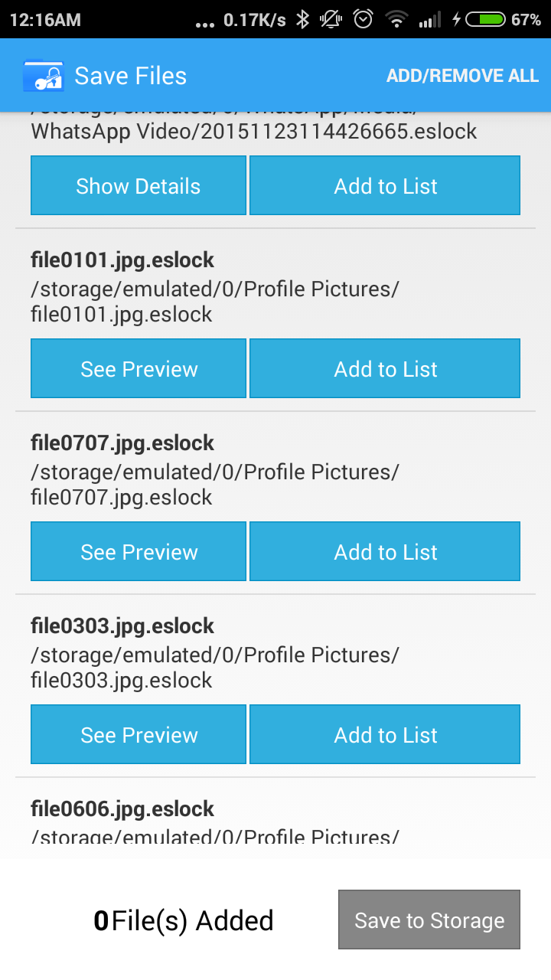Tap the Wi-Fi signal status icon
Image resolution: width=551 pixels, height=980 pixels.
[396, 20]
